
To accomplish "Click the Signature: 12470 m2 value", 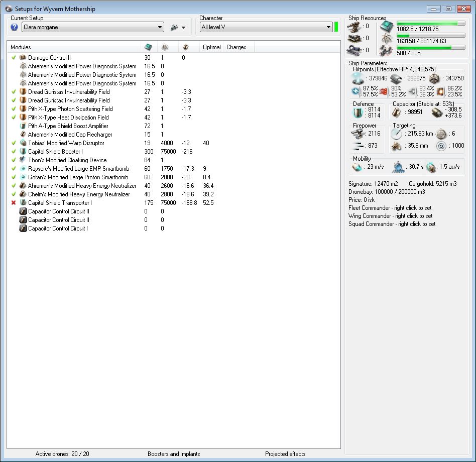I will [373, 184].
